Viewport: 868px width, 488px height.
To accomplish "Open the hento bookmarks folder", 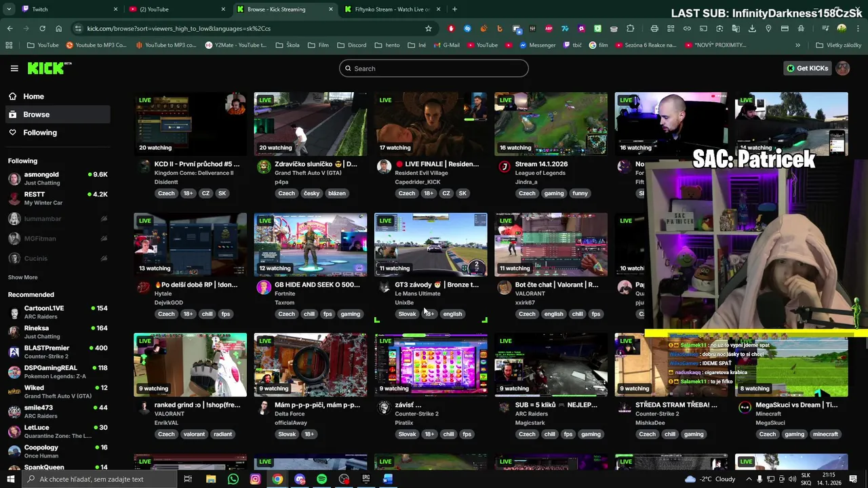I will pyautogui.click(x=387, y=45).
